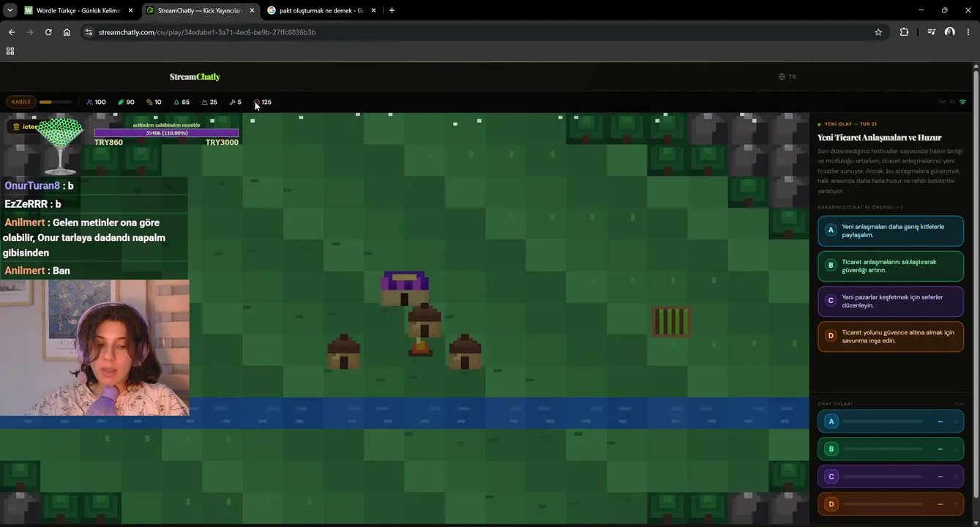Close the StreamChatly tab
Image resolution: width=980 pixels, height=527 pixels.
coord(253,10)
